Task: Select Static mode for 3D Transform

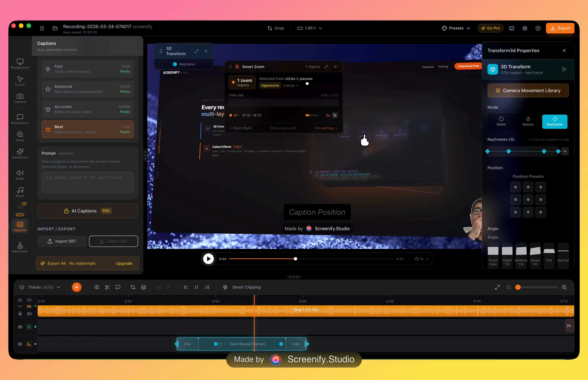Action: pyautogui.click(x=501, y=121)
